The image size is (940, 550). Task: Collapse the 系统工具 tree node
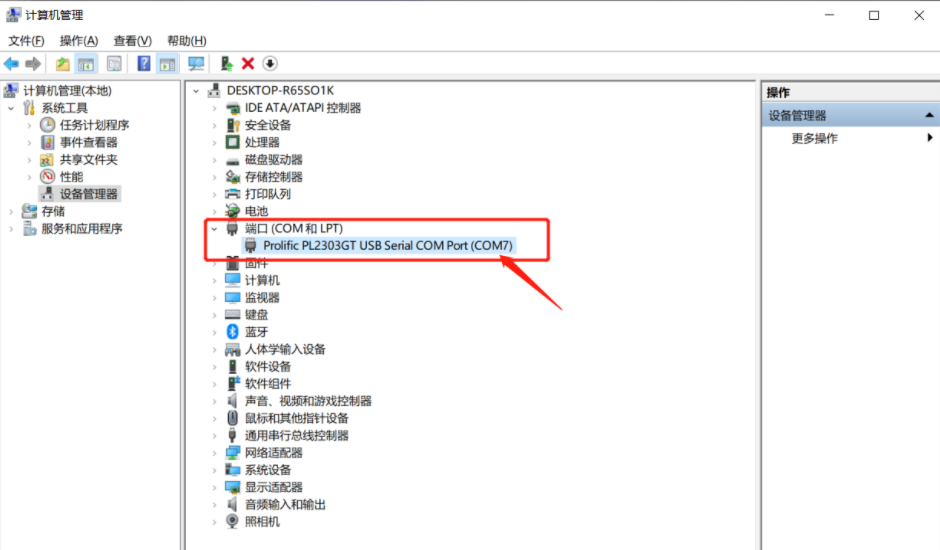11,108
